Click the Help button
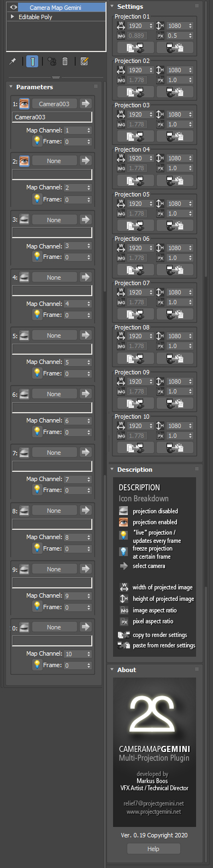The height and width of the screenshot is (868, 213). (153, 849)
